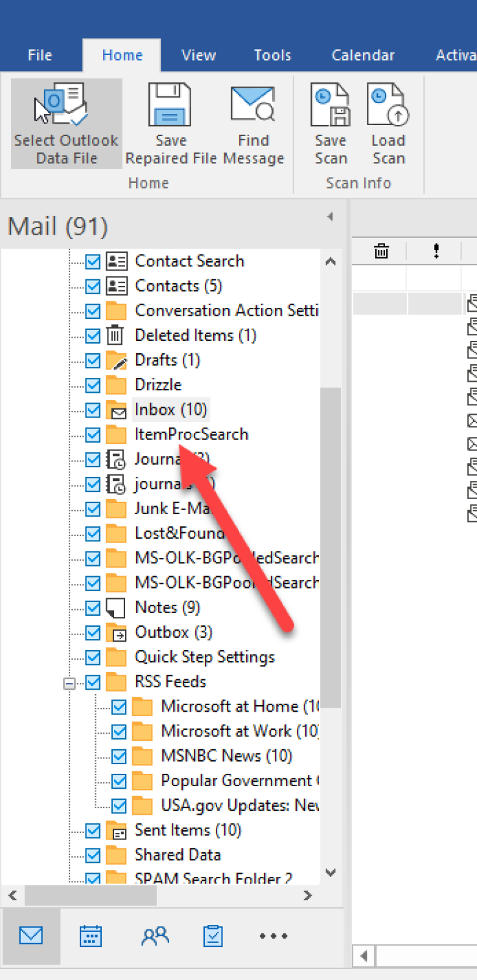The image size is (477, 980).
Task: Collapse the RSS Feeds tree node
Action: tap(70, 682)
